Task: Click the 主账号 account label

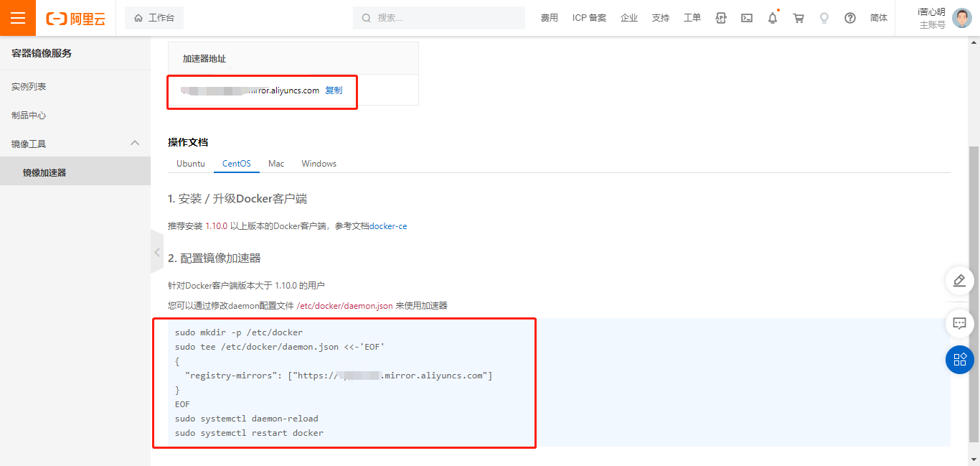Action: point(933,25)
